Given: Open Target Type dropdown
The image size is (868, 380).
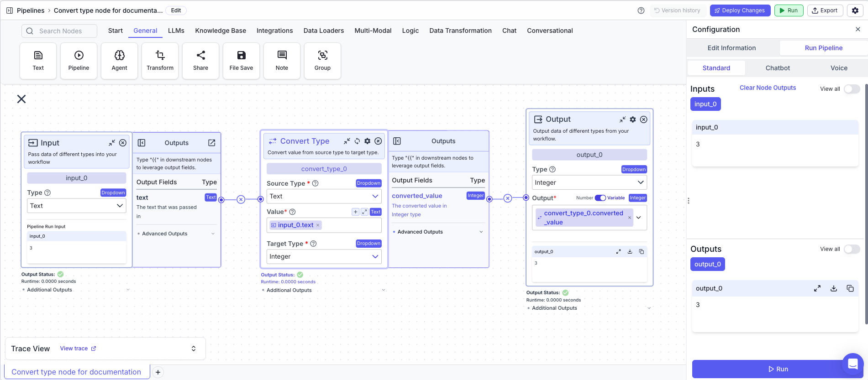Looking at the screenshot, I should (x=324, y=256).
